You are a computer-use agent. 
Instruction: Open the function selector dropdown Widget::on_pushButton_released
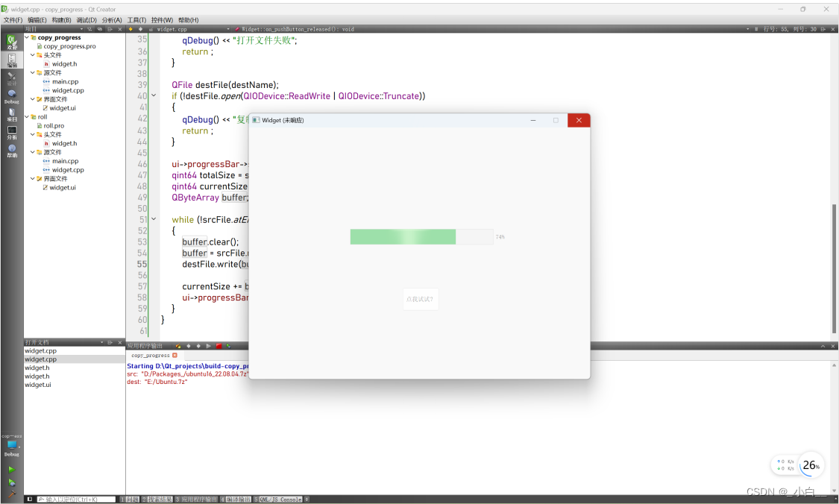[x=491, y=29]
